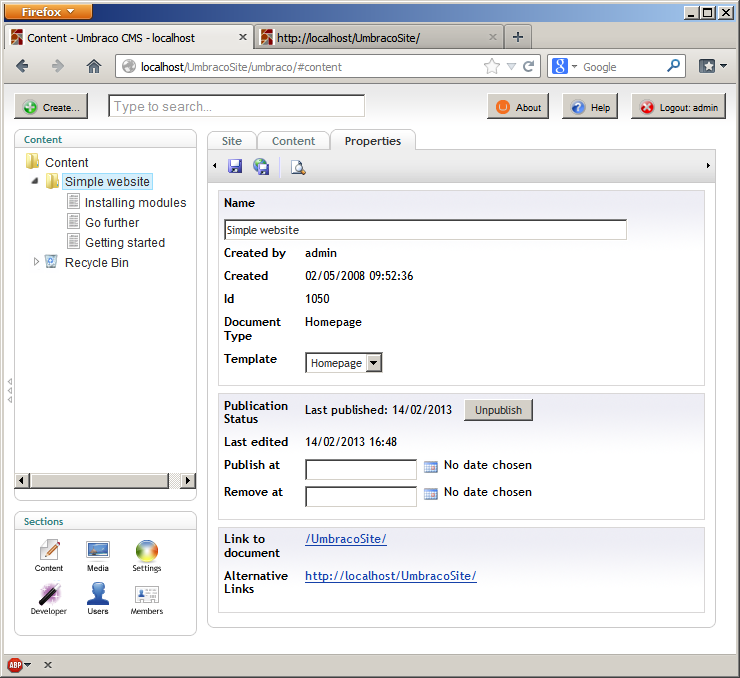Image resolution: width=740 pixels, height=678 pixels.
Task: Click the Preview magnifier page icon
Action: click(298, 167)
